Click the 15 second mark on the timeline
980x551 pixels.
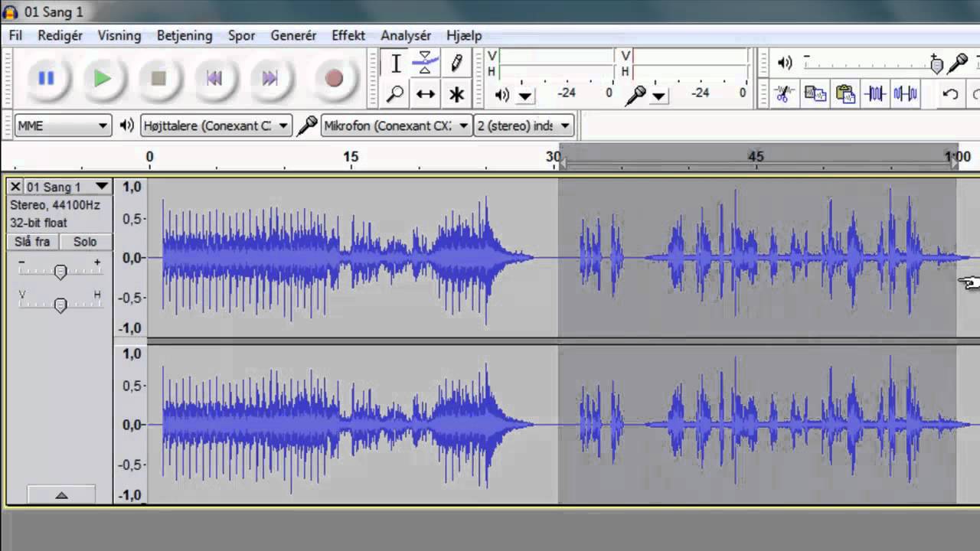[x=350, y=156]
